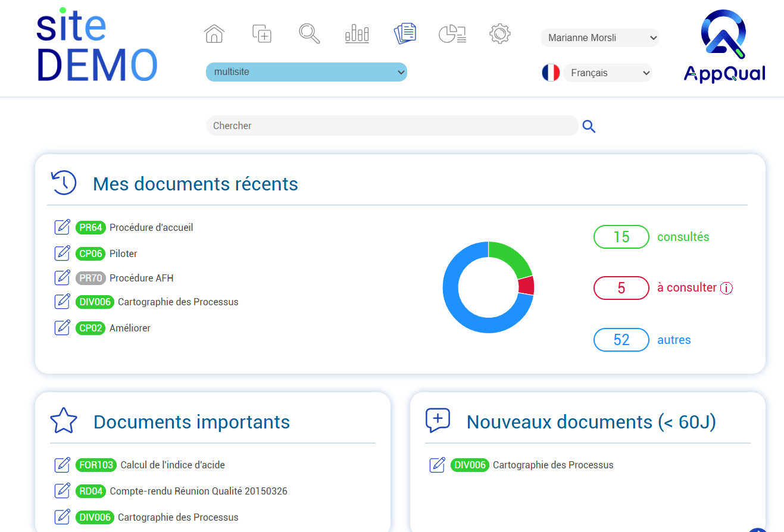Click the autres label
The image size is (784, 532).
click(x=674, y=340)
